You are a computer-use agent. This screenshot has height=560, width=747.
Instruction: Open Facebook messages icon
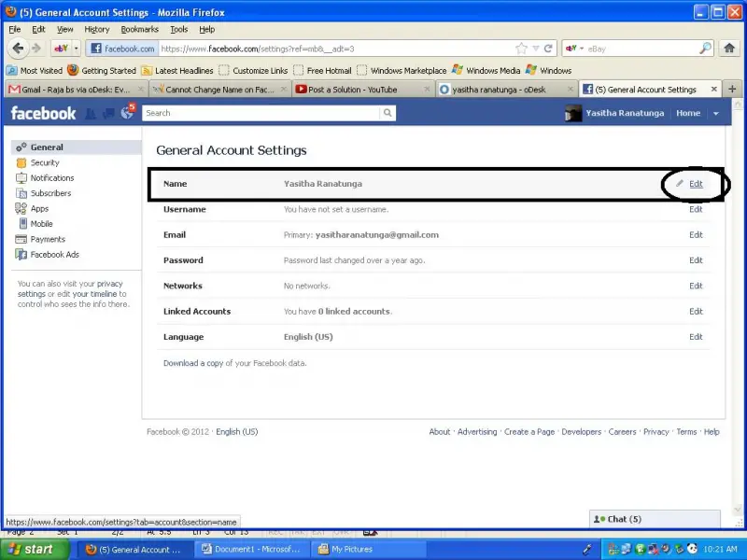pyautogui.click(x=108, y=113)
